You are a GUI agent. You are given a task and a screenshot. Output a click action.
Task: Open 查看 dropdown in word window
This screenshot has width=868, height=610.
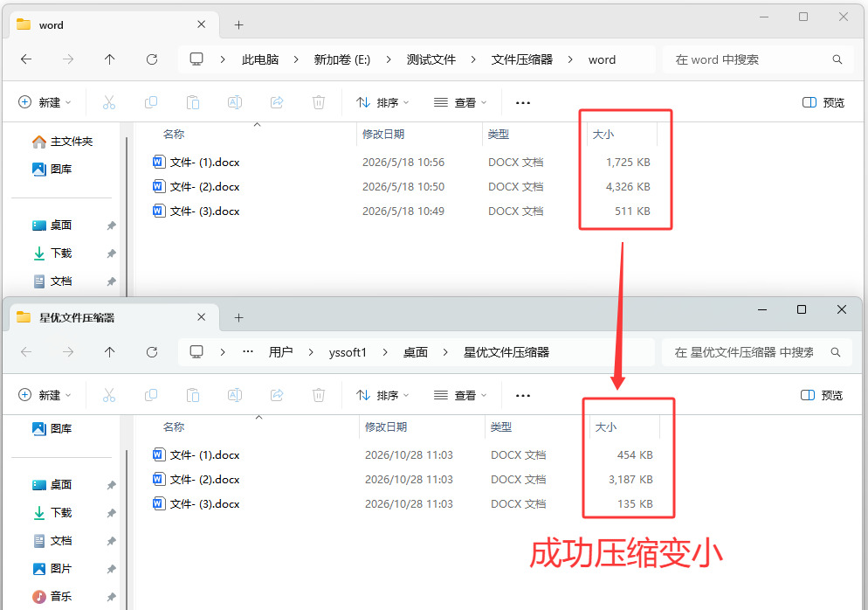[x=460, y=102]
